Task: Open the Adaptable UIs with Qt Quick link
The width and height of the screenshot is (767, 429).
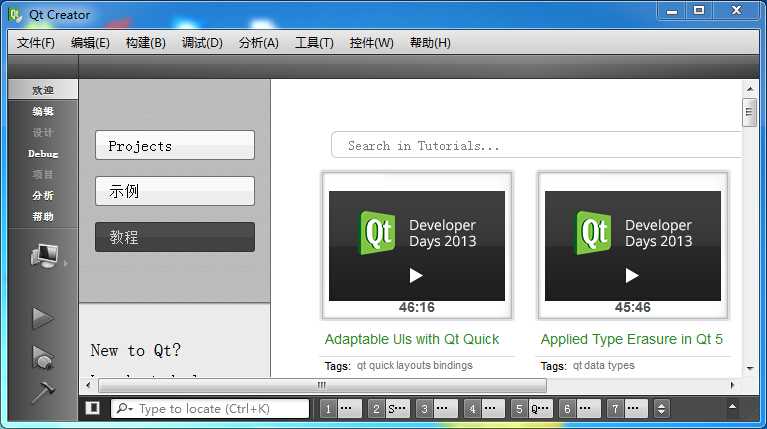Action: click(x=412, y=339)
